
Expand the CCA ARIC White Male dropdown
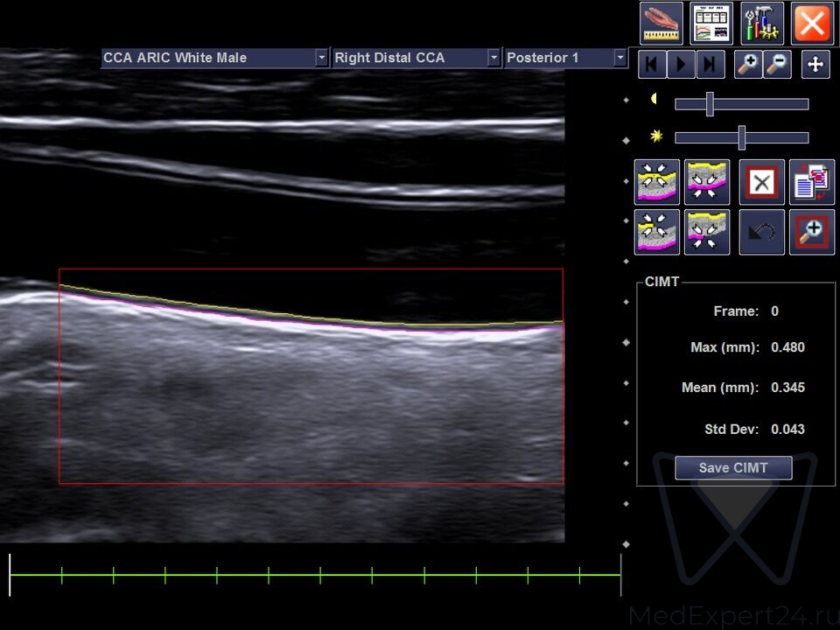pos(321,58)
